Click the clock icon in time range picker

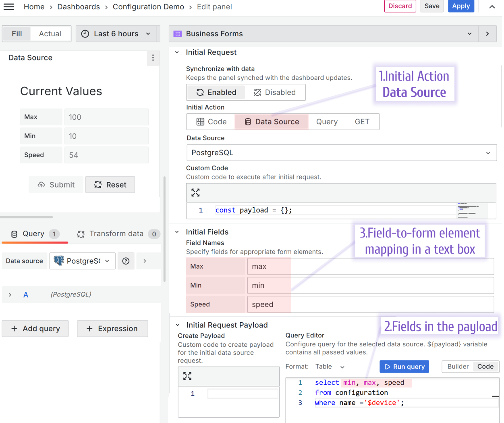(x=85, y=33)
